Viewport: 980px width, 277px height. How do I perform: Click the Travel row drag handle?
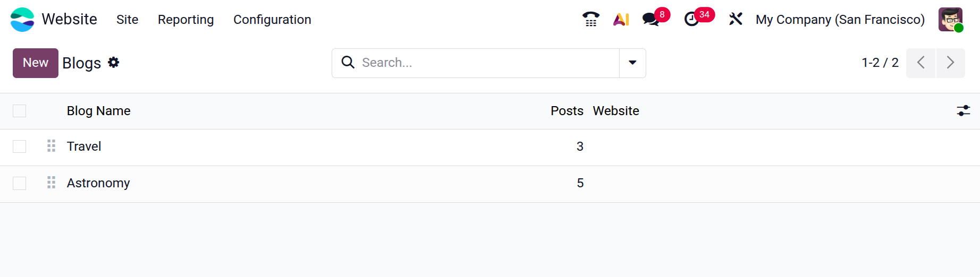pos(51,146)
